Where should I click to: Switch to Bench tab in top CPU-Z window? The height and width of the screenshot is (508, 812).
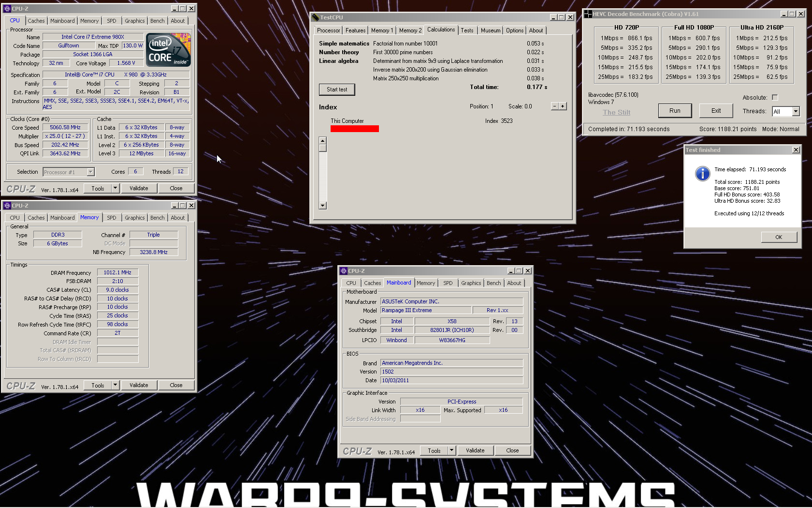[157, 21]
